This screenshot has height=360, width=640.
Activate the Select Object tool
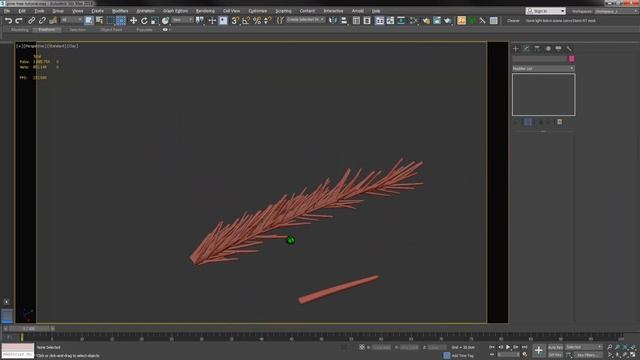pyautogui.click(x=89, y=20)
